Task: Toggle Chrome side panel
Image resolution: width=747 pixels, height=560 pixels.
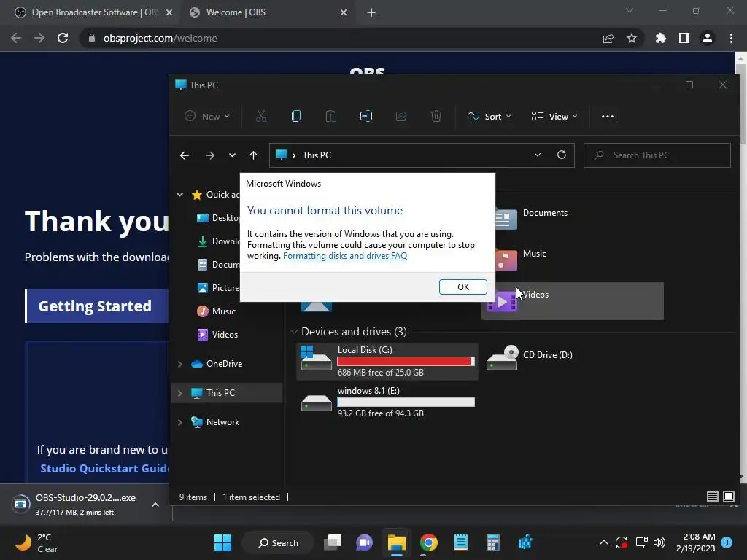Action: tap(684, 38)
